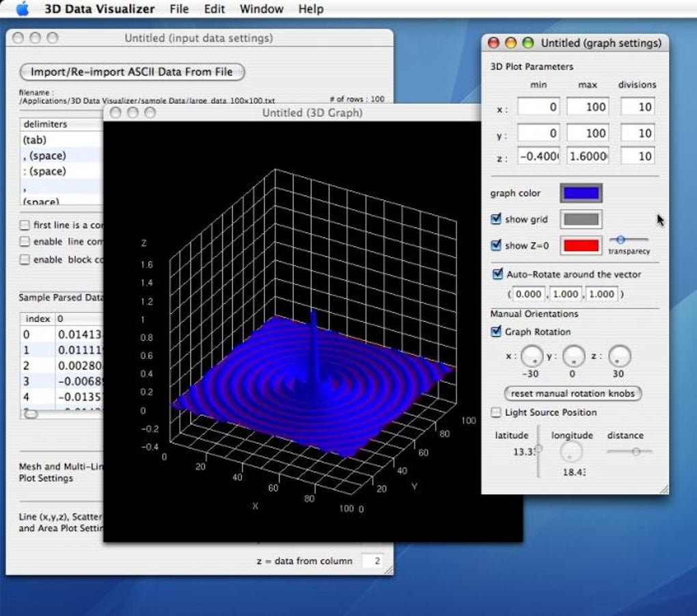The height and width of the screenshot is (616, 697).
Task: Open the File menu
Action: coord(179,9)
